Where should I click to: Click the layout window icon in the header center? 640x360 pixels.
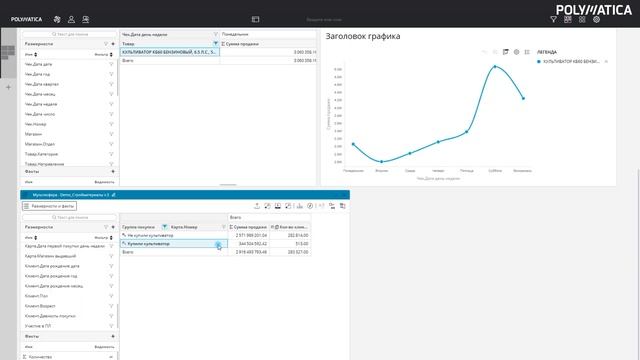pos(256,19)
